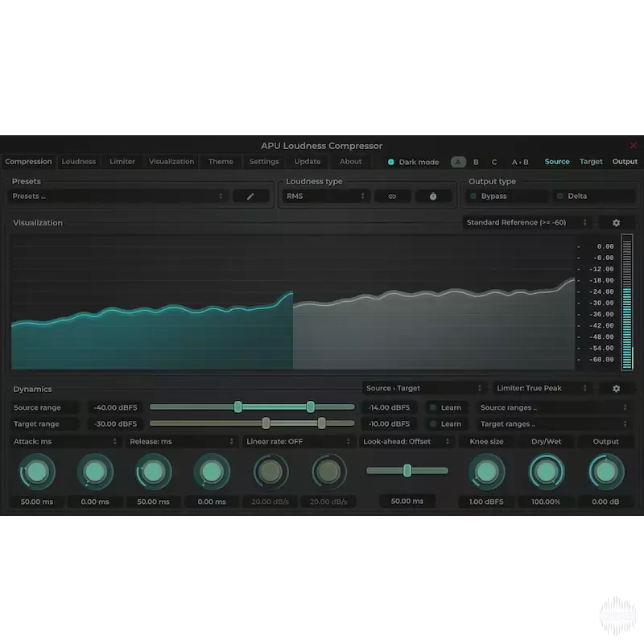Open the Source › Target dropdown

point(424,388)
